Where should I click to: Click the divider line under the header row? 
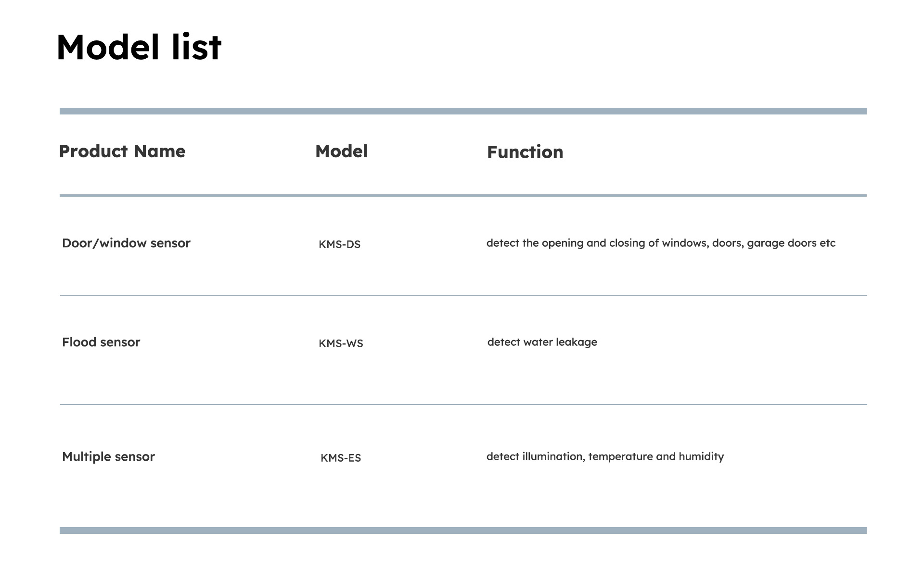(x=463, y=196)
